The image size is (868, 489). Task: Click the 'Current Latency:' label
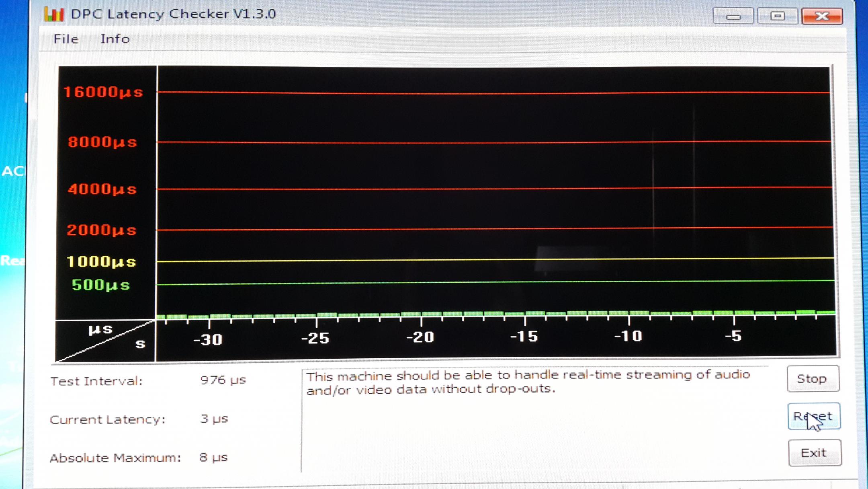108,419
